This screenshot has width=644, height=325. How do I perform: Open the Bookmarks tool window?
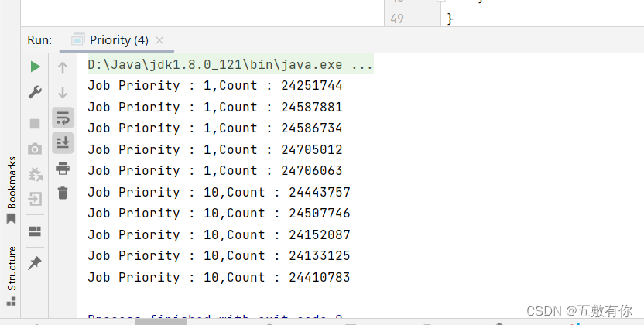pyautogui.click(x=12, y=190)
